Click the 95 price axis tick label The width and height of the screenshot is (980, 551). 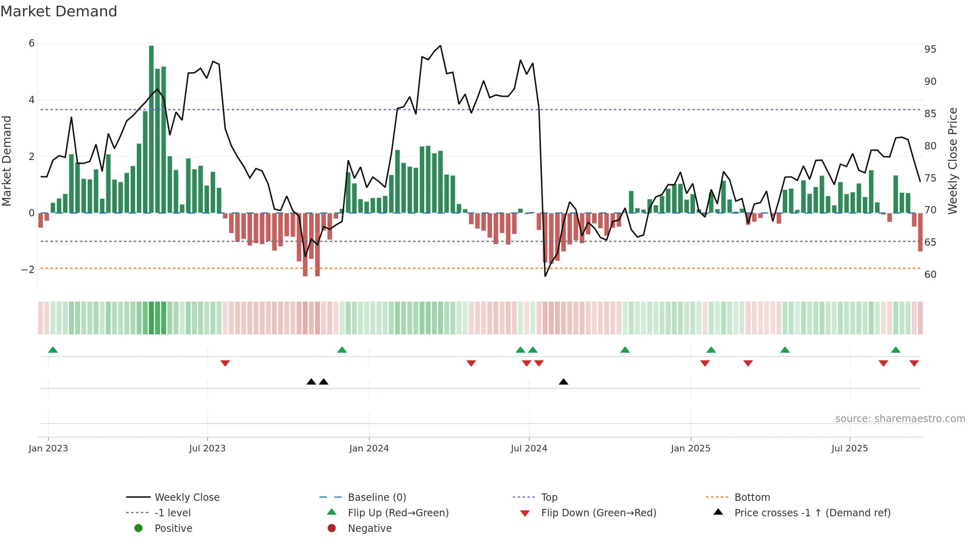[x=930, y=49]
